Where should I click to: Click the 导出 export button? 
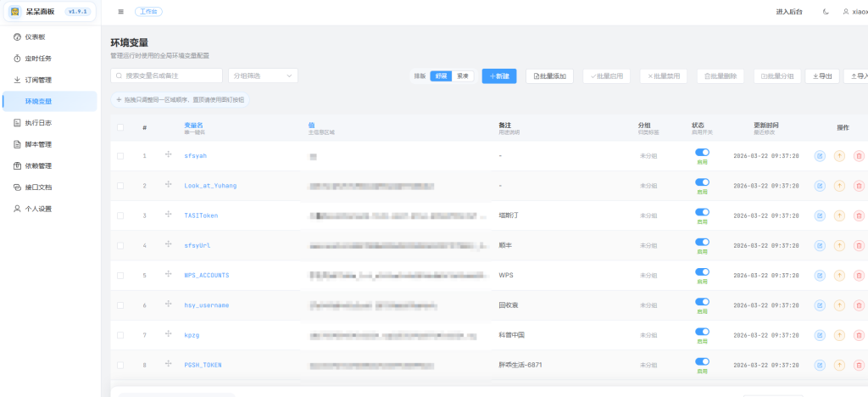tap(821, 75)
